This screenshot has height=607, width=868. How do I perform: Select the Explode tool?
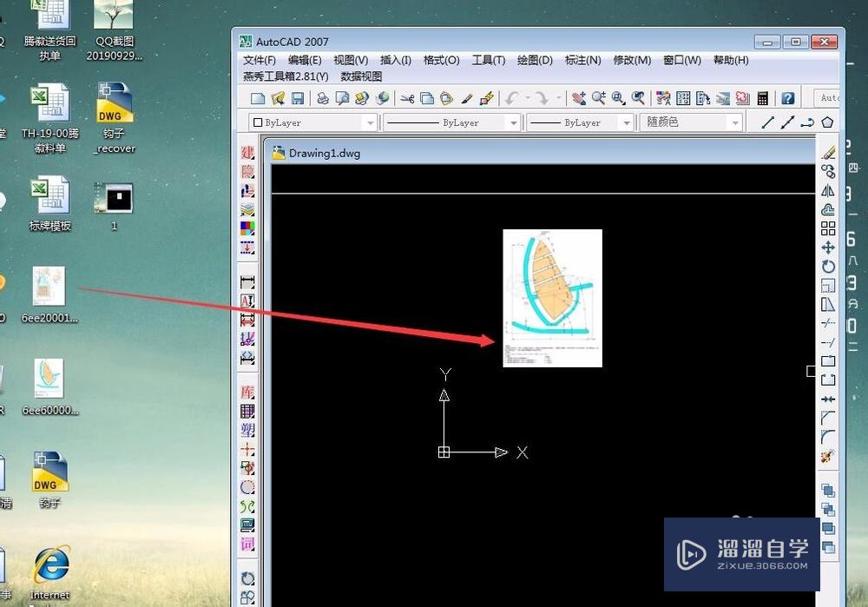click(828, 456)
